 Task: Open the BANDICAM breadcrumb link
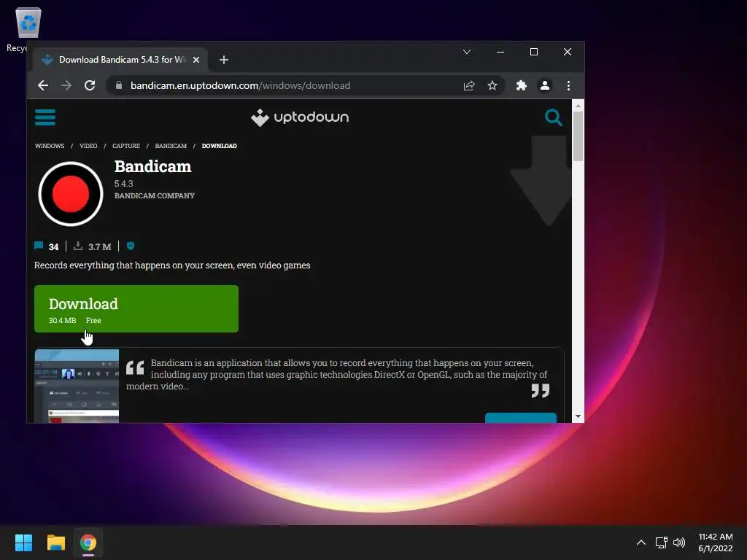click(x=171, y=146)
